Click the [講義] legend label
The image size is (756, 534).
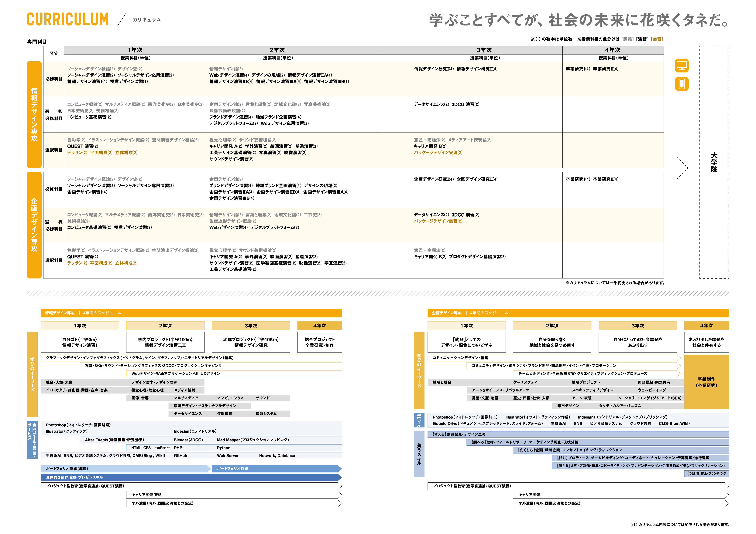(628, 39)
